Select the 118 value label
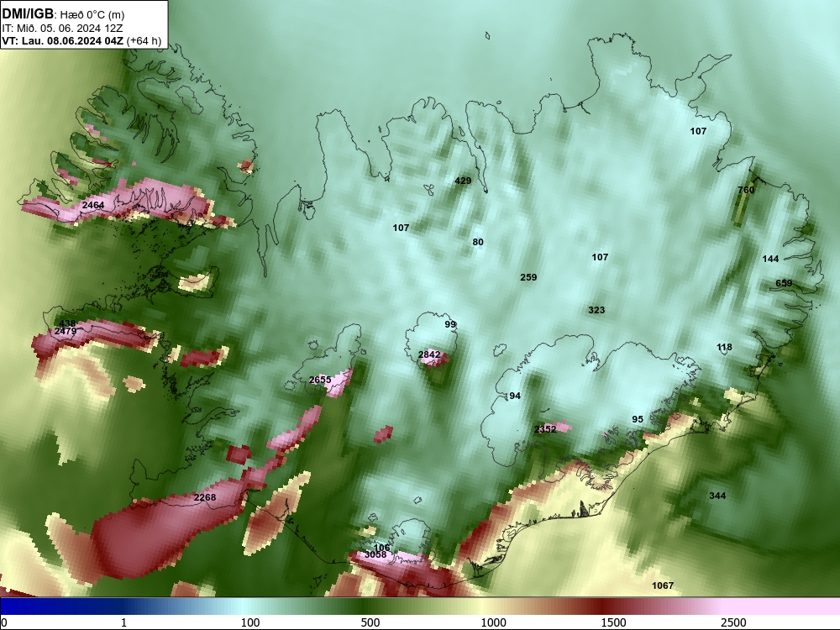Image resolution: width=840 pixels, height=630 pixels. click(724, 348)
